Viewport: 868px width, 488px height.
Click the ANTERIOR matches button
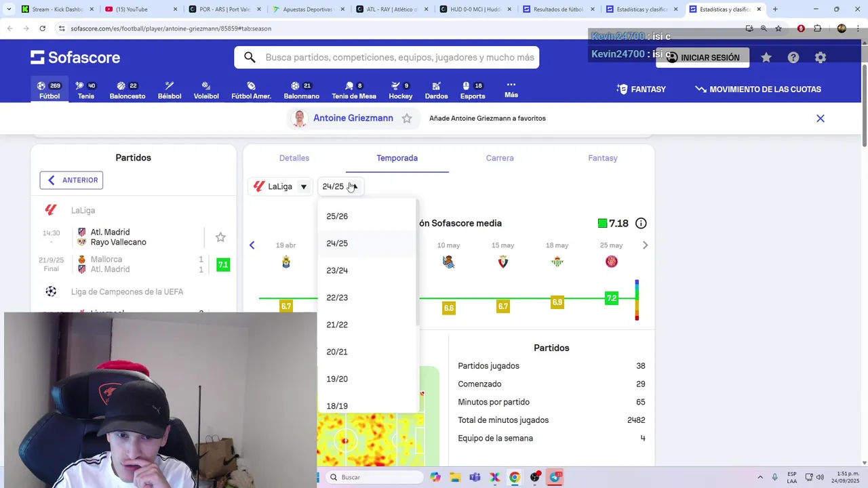pyautogui.click(x=71, y=180)
